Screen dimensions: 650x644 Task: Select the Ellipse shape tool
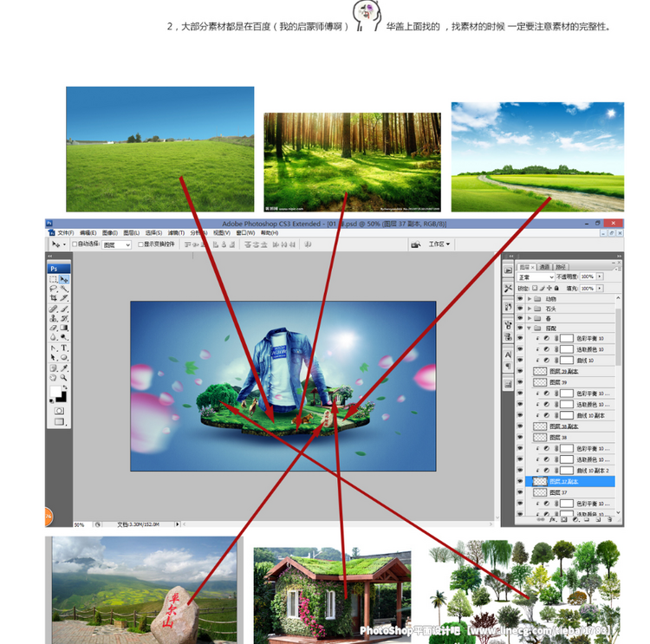pyautogui.click(x=64, y=357)
